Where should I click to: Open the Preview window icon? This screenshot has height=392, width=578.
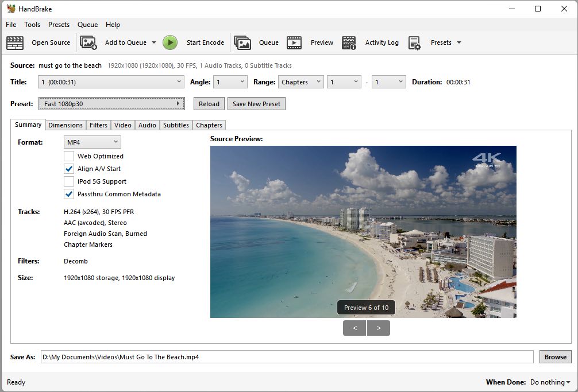click(294, 42)
